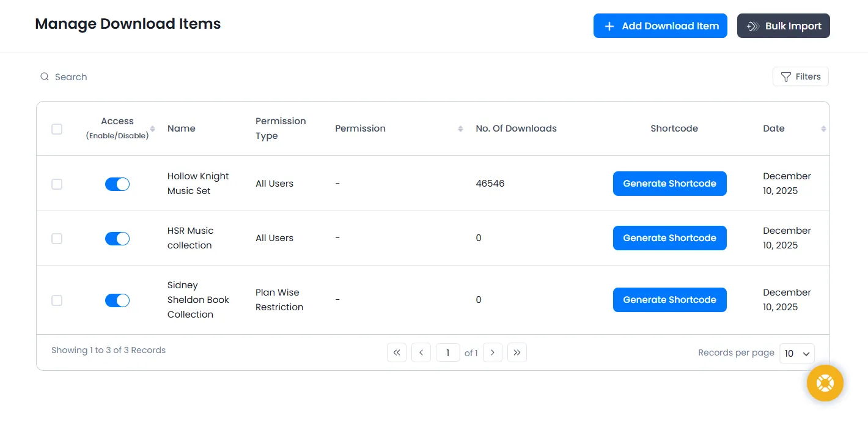
Task: Click the Bulk Import button
Action: [783, 26]
